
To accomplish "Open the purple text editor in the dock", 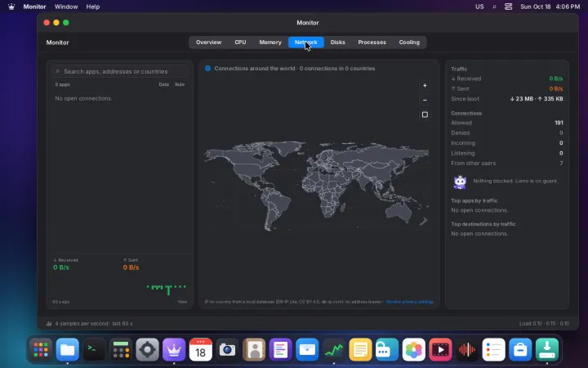I will point(280,350).
